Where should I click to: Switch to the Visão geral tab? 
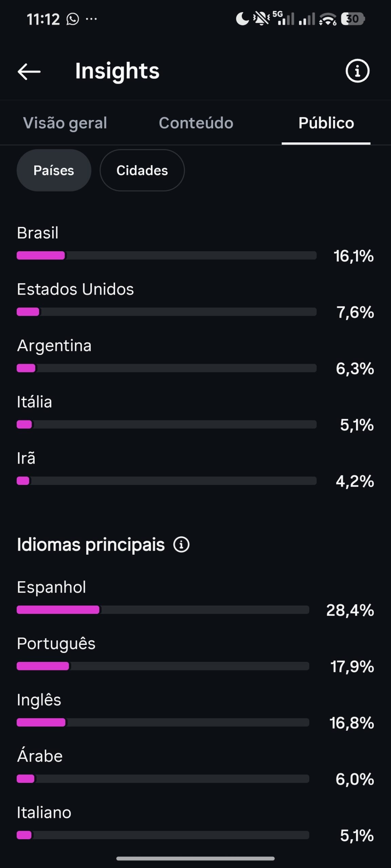coord(65,123)
